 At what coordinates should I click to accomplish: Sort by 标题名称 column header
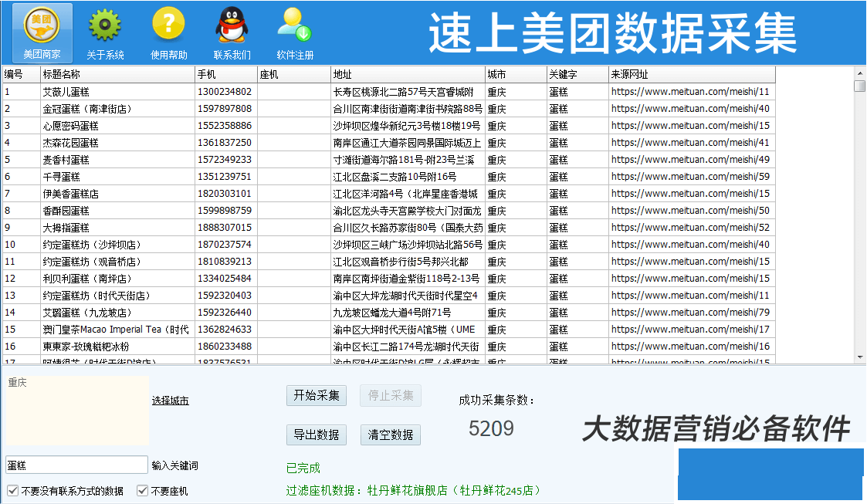[118, 75]
